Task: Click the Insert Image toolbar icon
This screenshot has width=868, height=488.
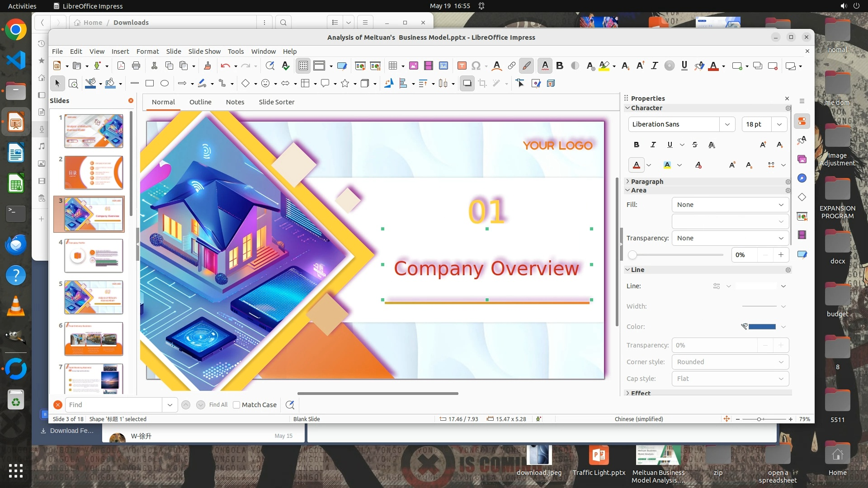Action: coord(413,66)
